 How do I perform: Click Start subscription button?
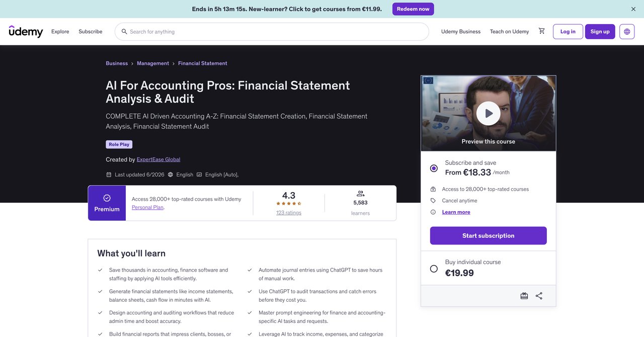pos(489,235)
